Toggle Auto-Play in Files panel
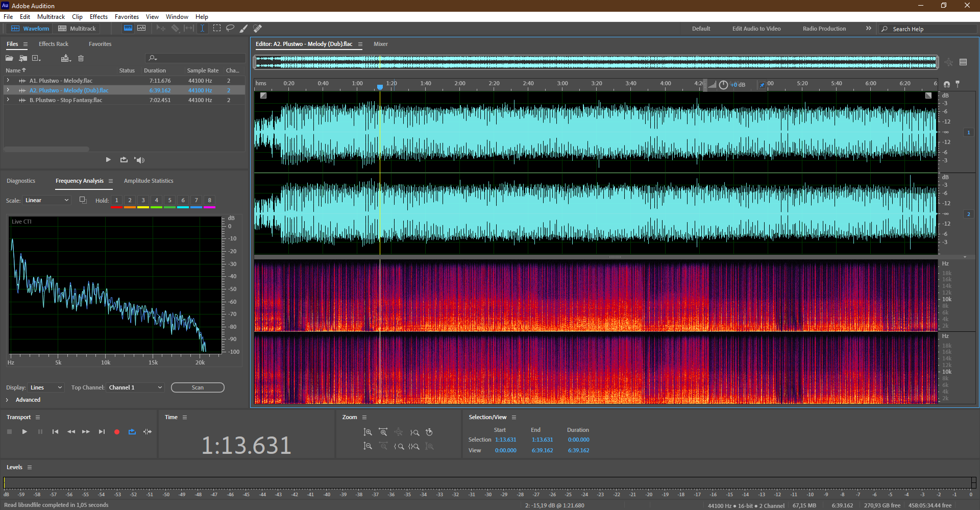This screenshot has height=510, width=980. 139,160
